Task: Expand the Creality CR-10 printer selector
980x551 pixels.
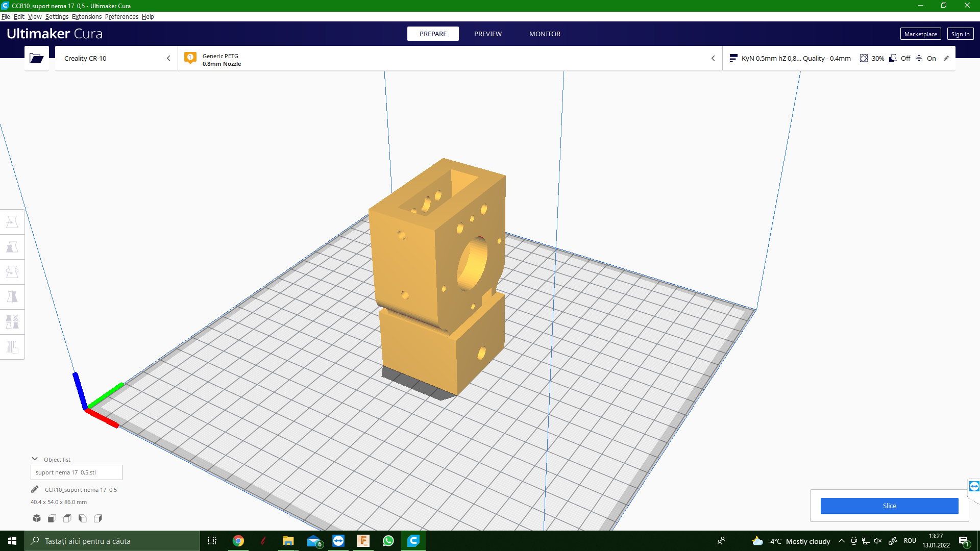Action: point(116,58)
